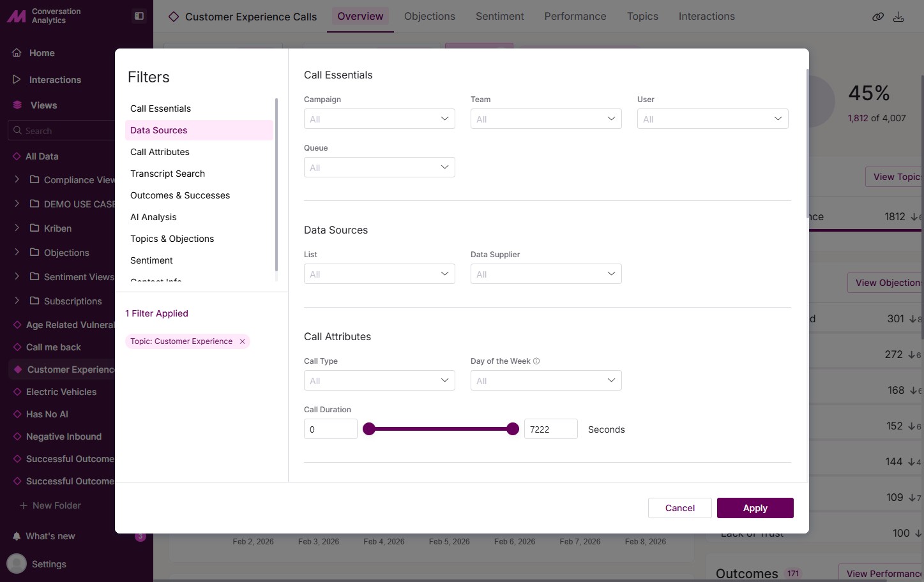Switch to the Overview tab
The image size is (924, 582).
coord(360,17)
